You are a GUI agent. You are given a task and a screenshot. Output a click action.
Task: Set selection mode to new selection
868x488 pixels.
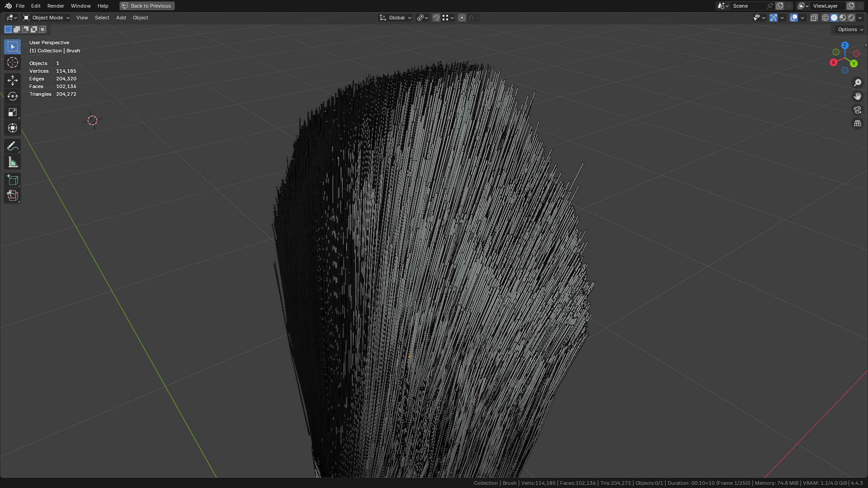[8, 29]
